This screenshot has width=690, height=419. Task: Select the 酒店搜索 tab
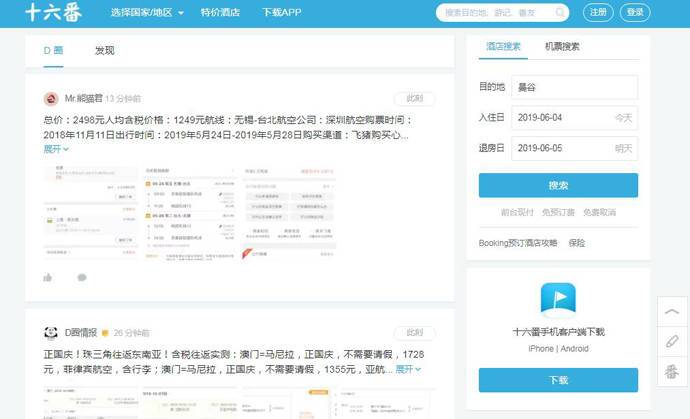pos(503,46)
